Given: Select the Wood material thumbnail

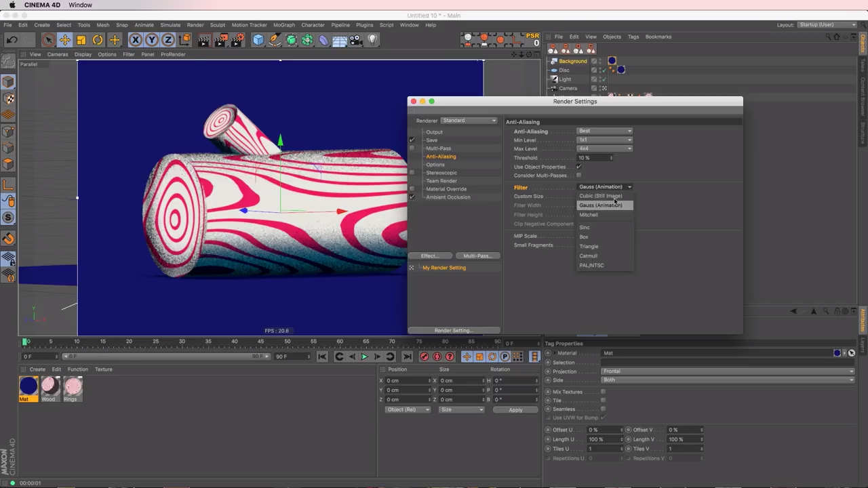Looking at the screenshot, I should pos(49,386).
